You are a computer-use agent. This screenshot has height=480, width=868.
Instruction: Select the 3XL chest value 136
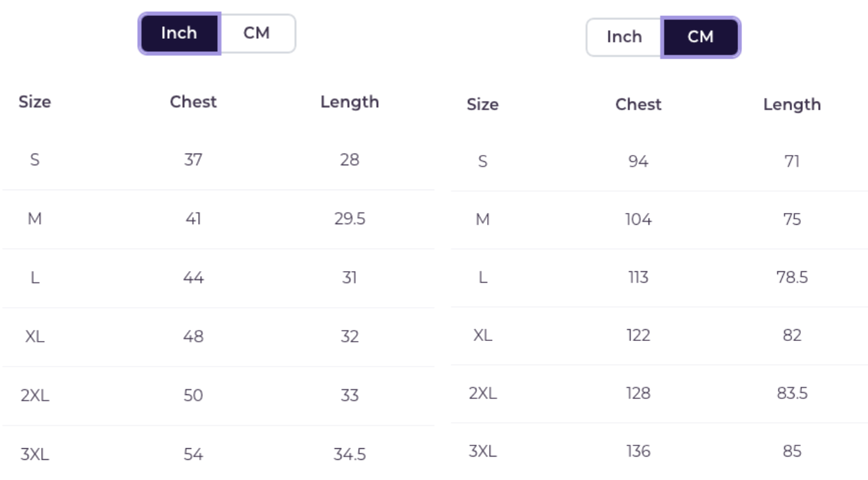pyautogui.click(x=638, y=452)
